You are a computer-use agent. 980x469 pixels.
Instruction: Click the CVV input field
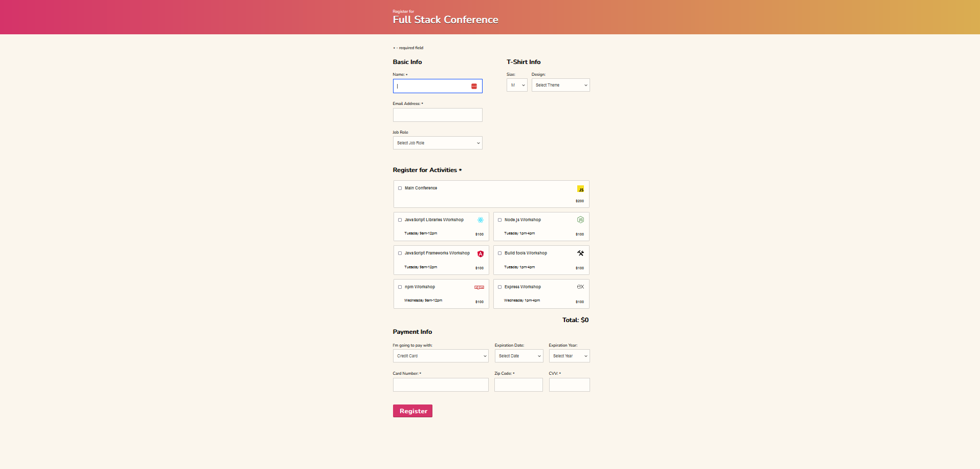point(569,385)
